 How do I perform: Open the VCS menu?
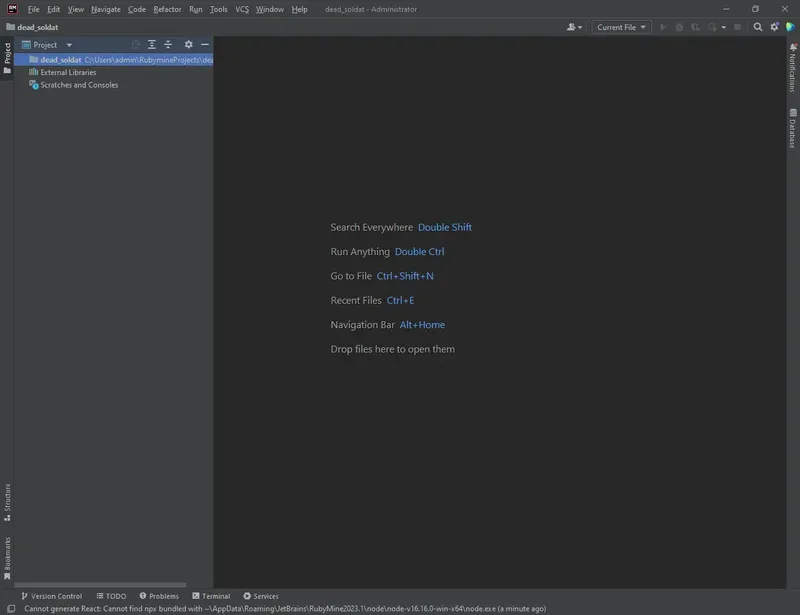(240, 9)
